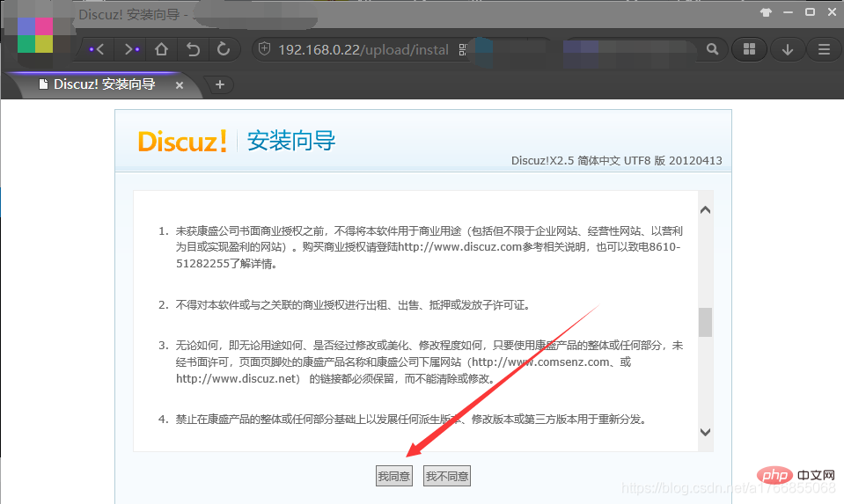Click the colorful browser logo icon
844x504 pixels.
point(35,35)
